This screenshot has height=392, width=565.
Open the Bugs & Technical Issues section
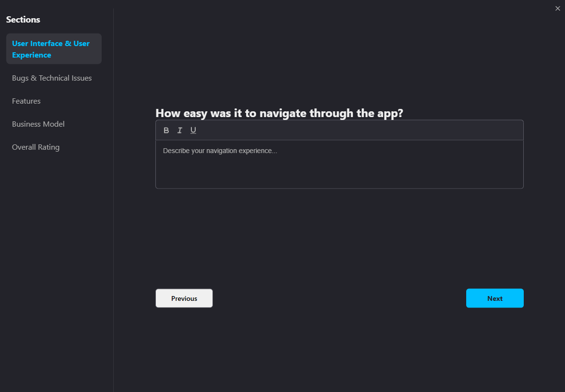pyautogui.click(x=51, y=78)
